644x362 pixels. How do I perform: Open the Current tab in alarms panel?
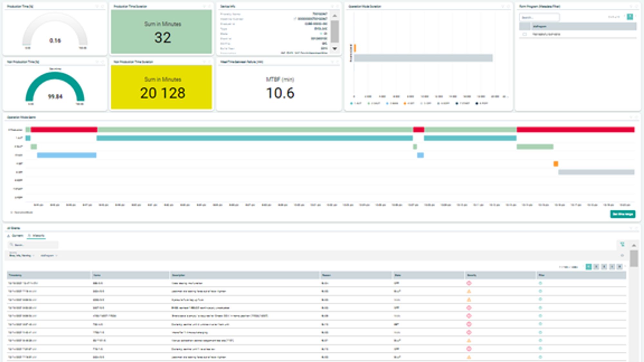point(15,236)
